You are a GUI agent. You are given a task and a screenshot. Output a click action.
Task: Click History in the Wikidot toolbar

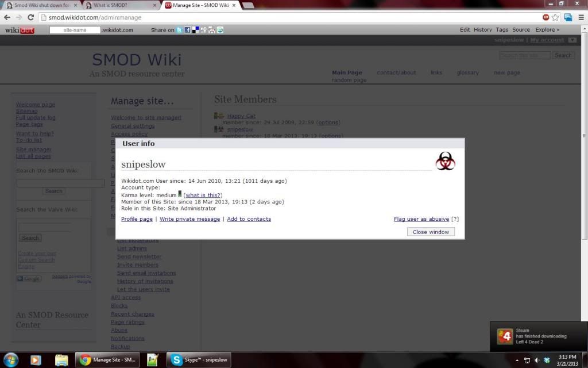click(482, 30)
